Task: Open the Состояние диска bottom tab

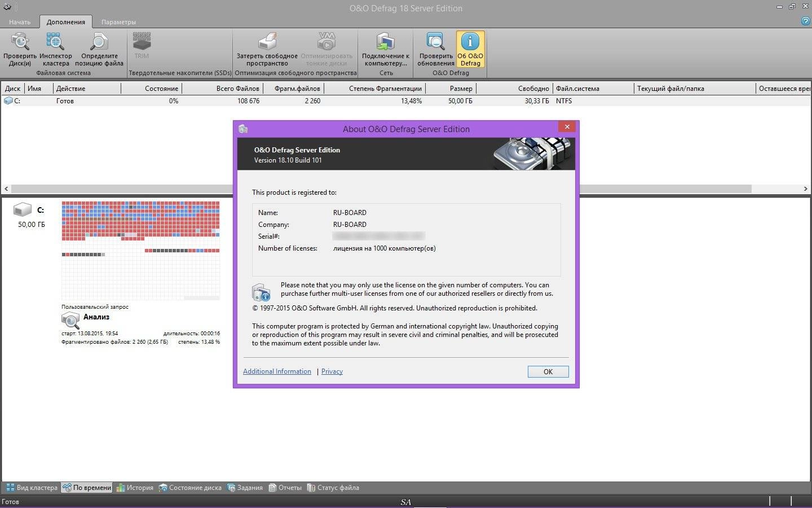Action: (x=190, y=488)
